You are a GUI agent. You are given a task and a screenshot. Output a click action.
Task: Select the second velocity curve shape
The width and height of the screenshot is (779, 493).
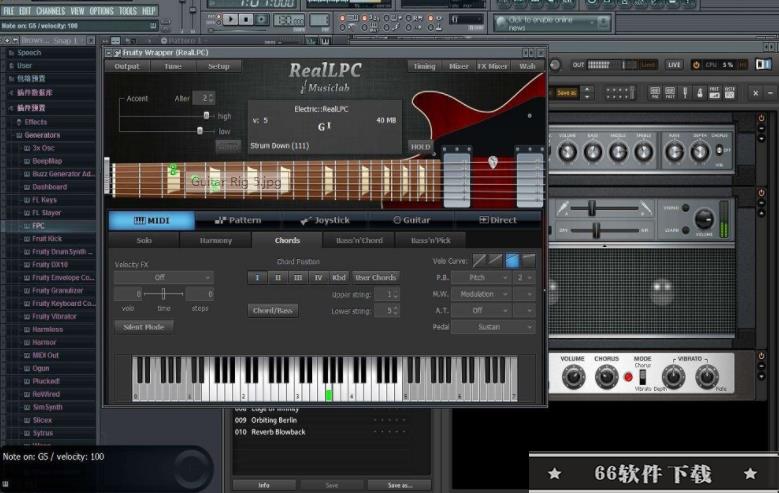pyautogui.click(x=496, y=260)
